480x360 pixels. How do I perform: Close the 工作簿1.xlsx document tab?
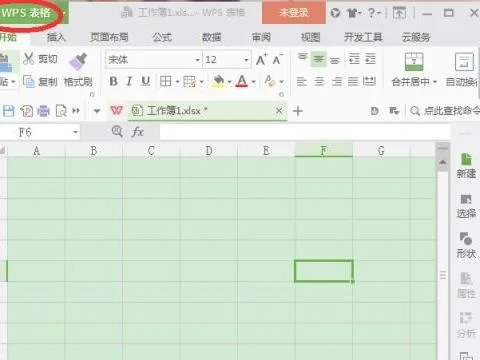click(279, 111)
